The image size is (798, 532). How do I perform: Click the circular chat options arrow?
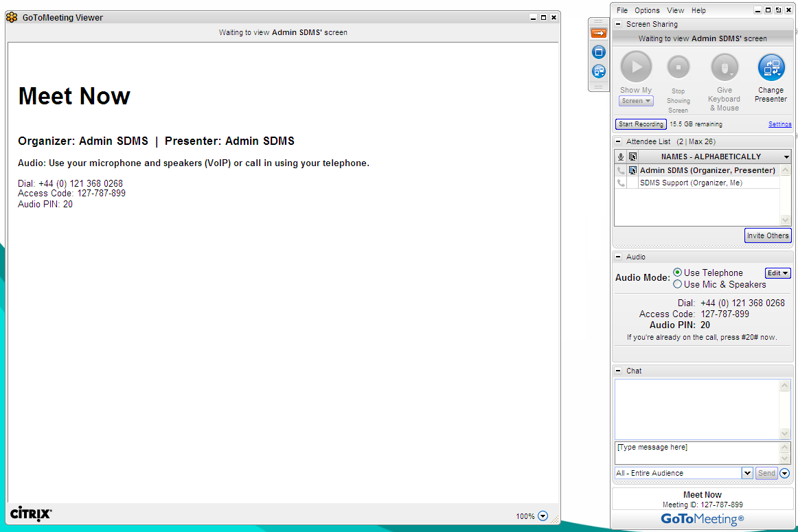785,474
